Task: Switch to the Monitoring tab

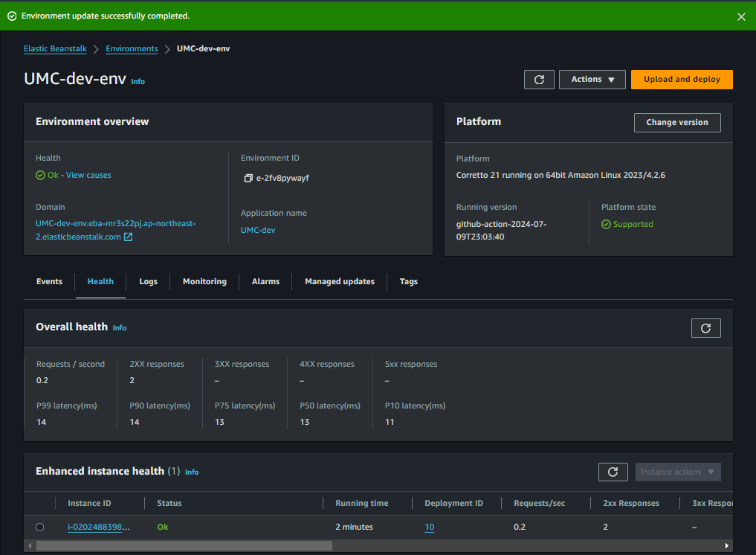Action: pyautogui.click(x=204, y=281)
